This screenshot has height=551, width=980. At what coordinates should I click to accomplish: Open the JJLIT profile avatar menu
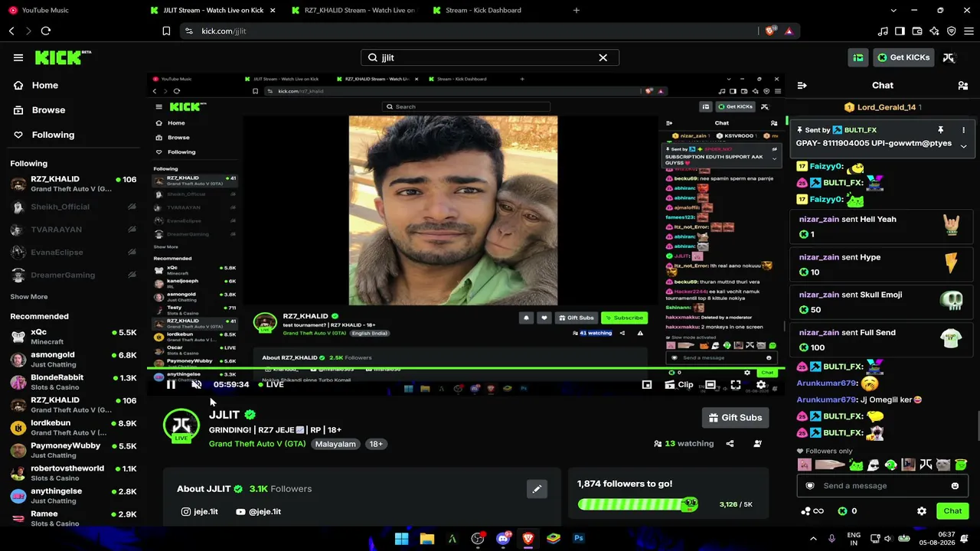pyautogui.click(x=949, y=57)
